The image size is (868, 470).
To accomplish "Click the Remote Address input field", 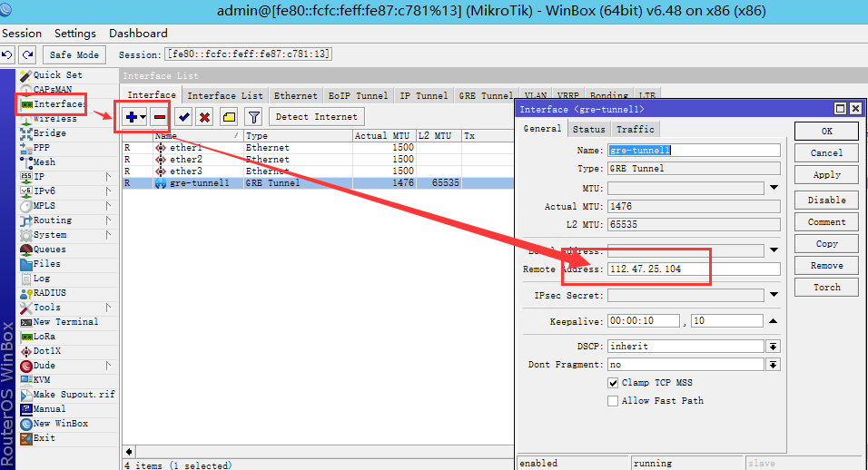I will tap(695, 269).
